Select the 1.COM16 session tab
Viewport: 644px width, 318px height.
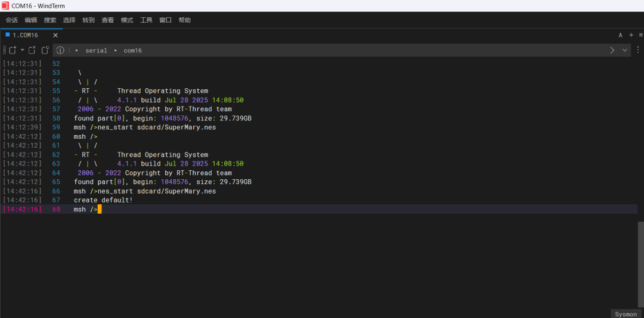(x=25, y=35)
